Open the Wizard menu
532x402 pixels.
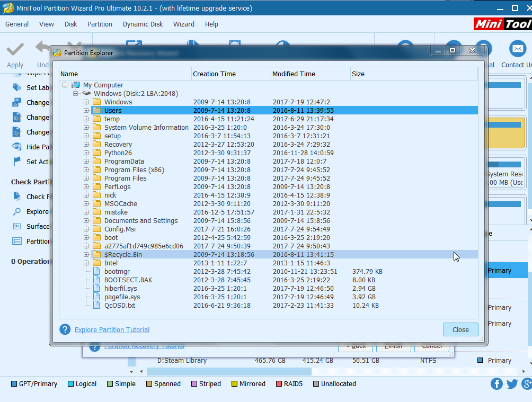tap(184, 24)
